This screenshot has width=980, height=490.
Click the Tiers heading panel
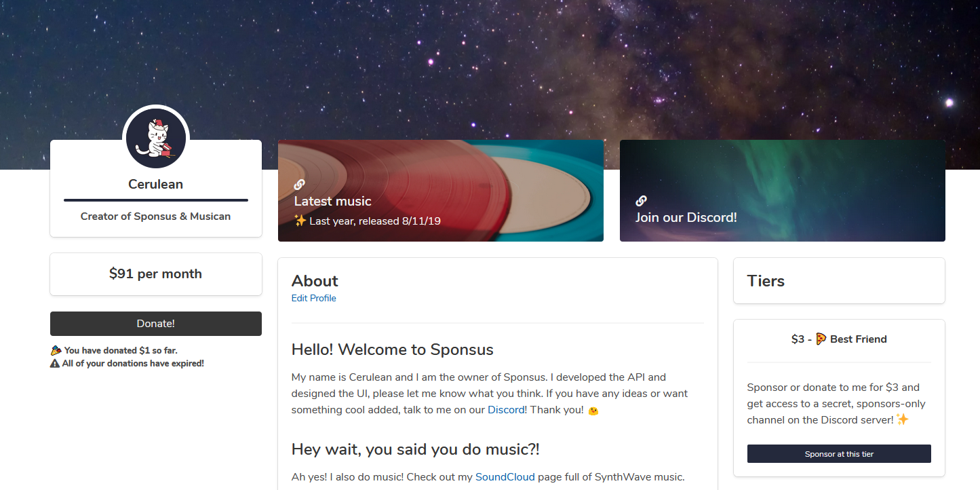[x=839, y=281]
